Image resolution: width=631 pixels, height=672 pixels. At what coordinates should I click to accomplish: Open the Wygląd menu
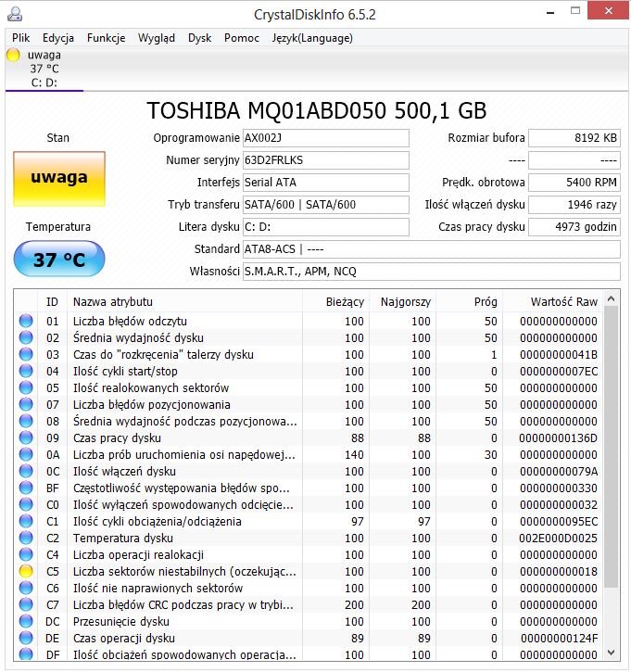click(157, 38)
